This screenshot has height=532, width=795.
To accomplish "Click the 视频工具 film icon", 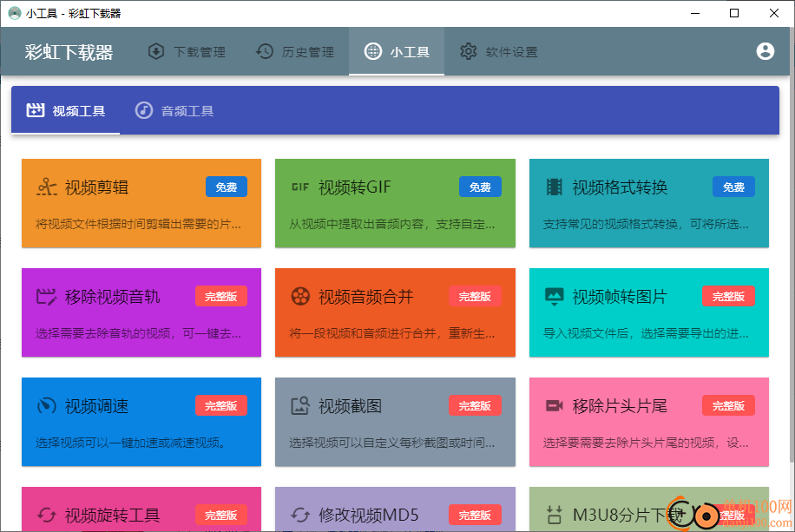I will click(x=36, y=110).
